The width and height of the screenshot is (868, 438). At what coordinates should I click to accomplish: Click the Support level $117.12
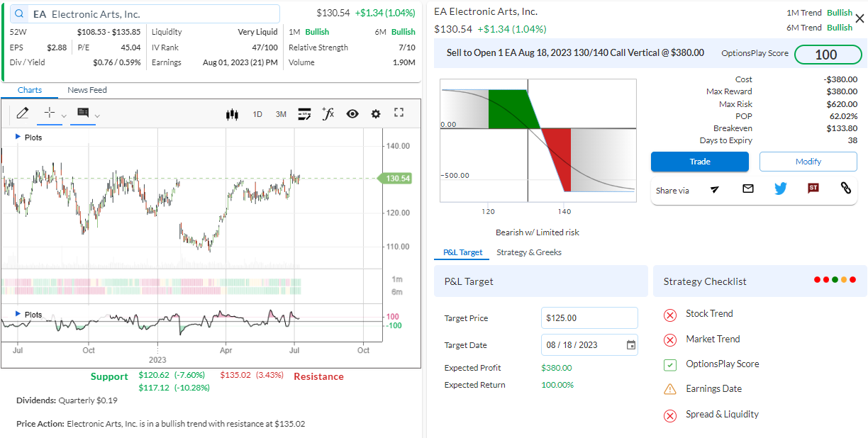(154, 388)
